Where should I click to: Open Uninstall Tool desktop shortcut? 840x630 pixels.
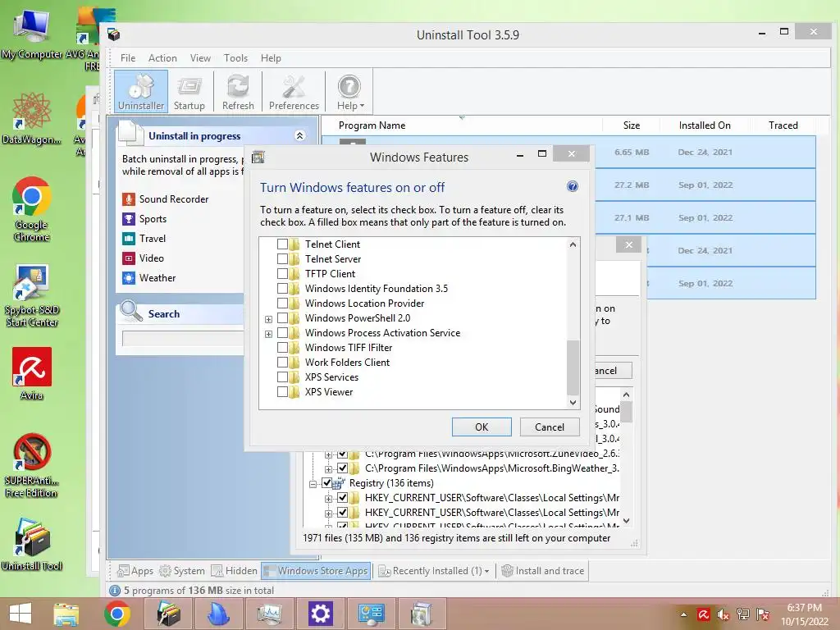pos(32,545)
